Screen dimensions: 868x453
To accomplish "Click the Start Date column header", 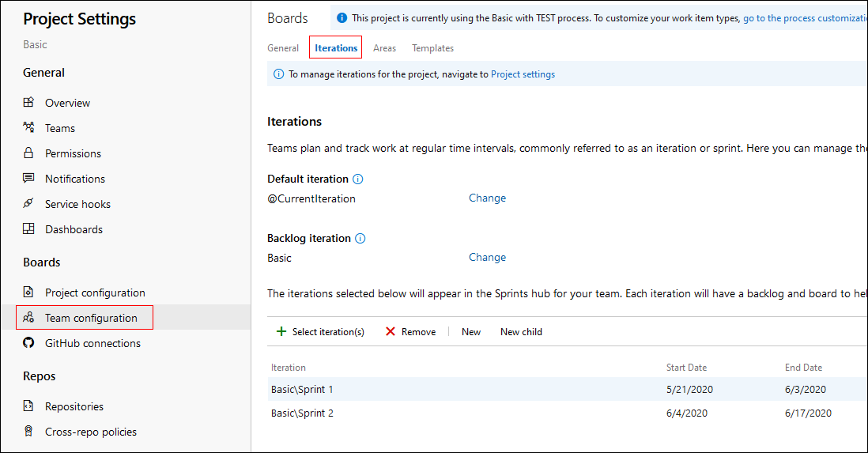I will (686, 367).
